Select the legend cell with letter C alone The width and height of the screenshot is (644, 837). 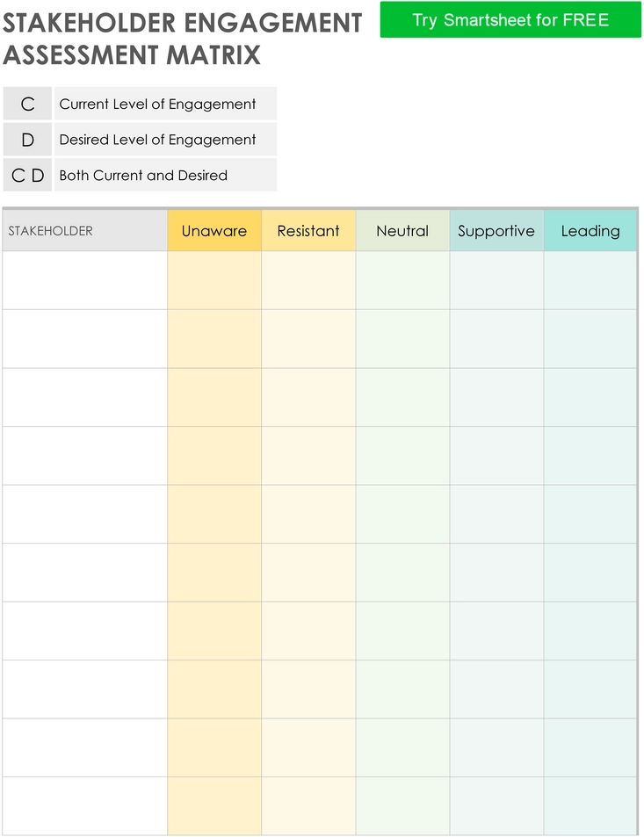click(x=27, y=104)
